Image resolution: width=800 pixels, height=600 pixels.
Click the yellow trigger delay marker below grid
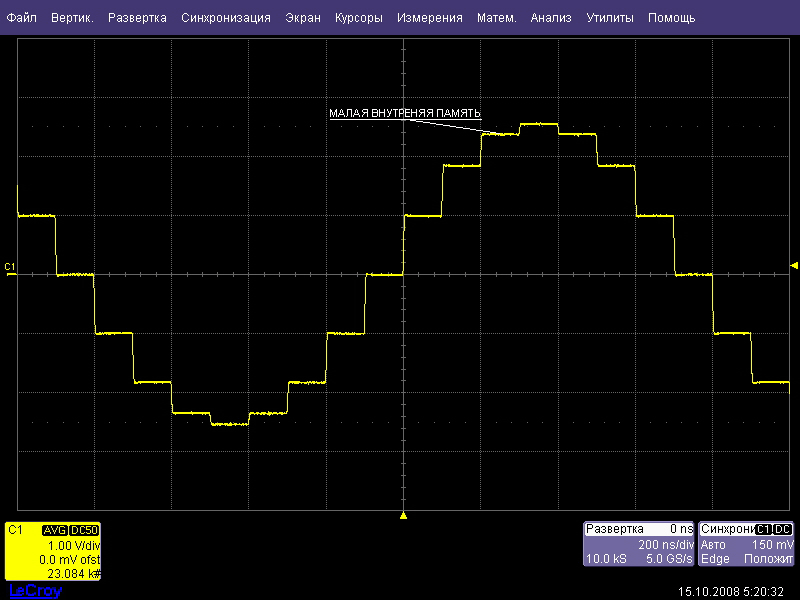point(403,515)
